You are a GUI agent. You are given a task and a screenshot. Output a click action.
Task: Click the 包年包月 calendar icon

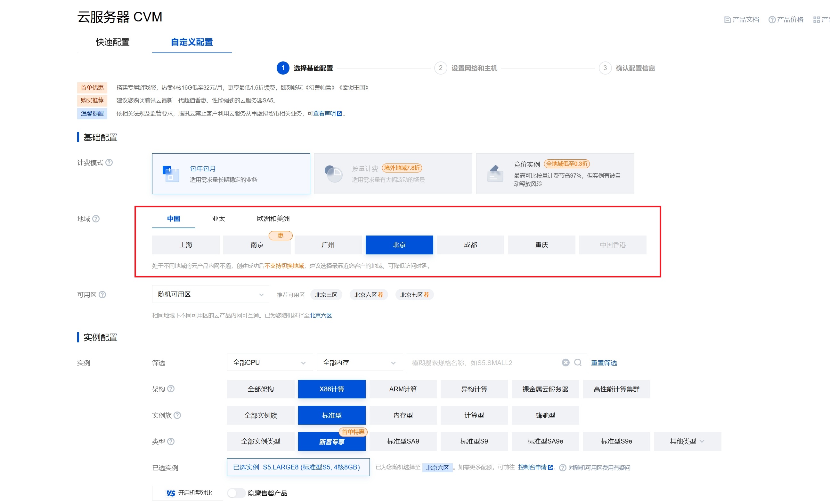coord(171,174)
